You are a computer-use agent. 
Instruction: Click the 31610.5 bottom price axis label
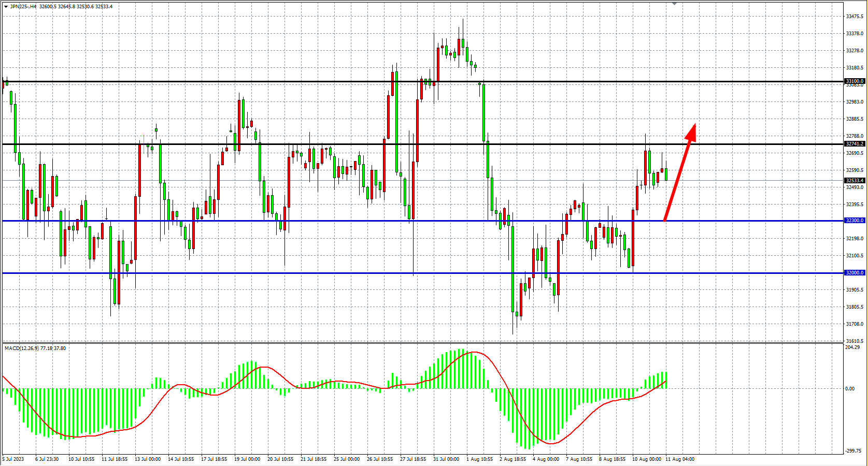(x=855, y=341)
